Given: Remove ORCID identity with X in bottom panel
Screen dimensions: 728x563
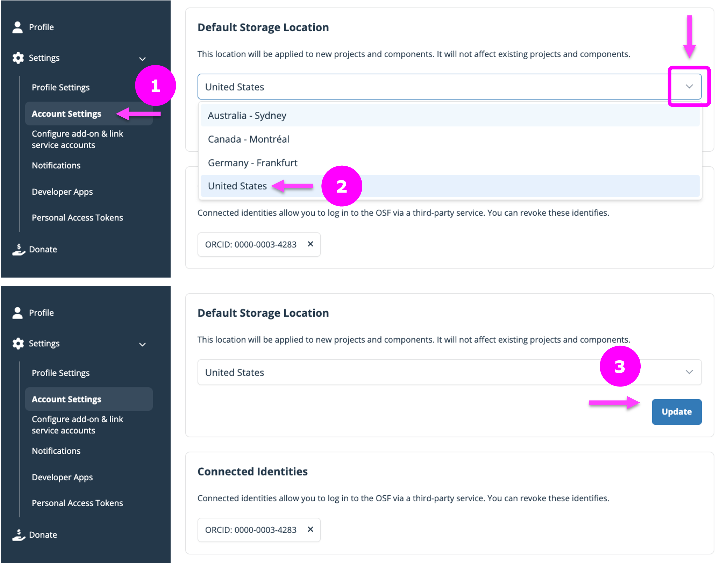Looking at the screenshot, I should 310,529.
